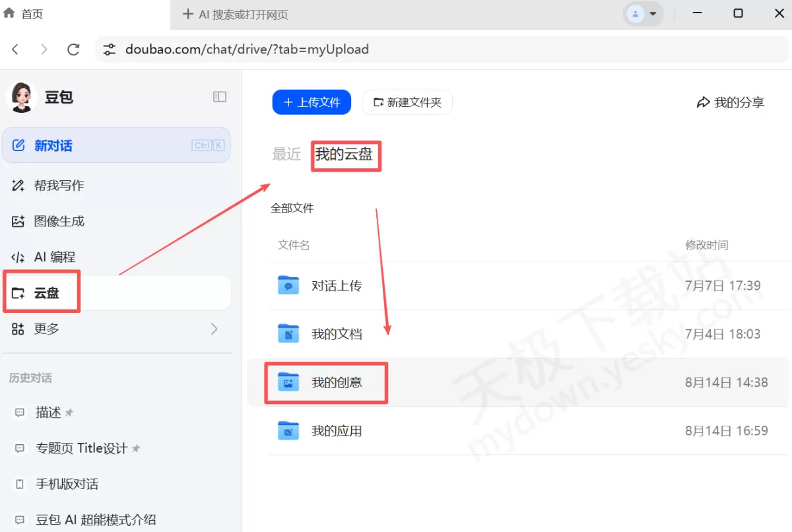Switch to 我的云盘 tab

(344, 154)
